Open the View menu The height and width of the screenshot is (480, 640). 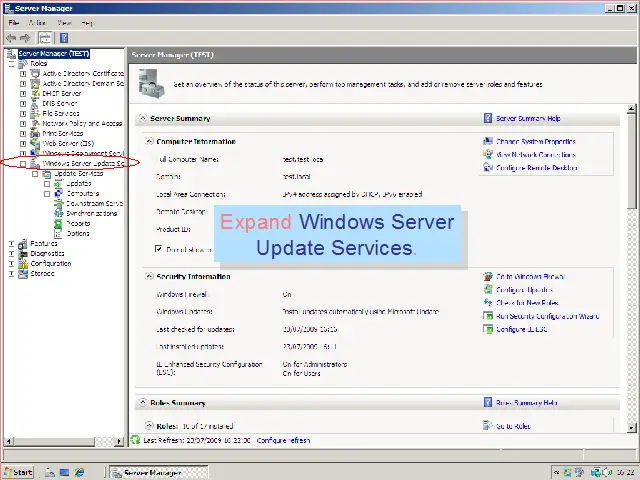(x=64, y=23)
